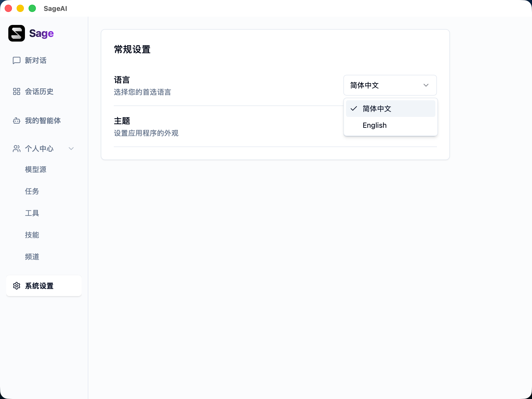Open 会话历史 via the grid icon
532x399 pixels.
[16, 91]
